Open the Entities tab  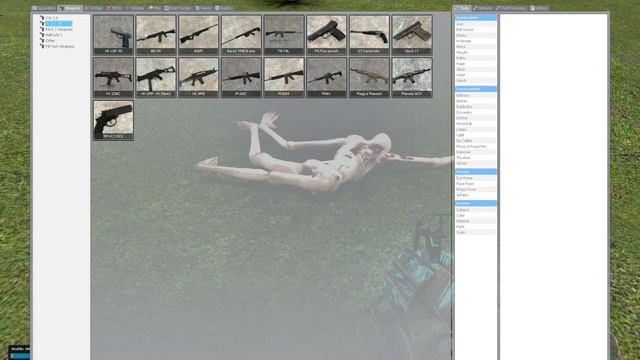point(94,8)
